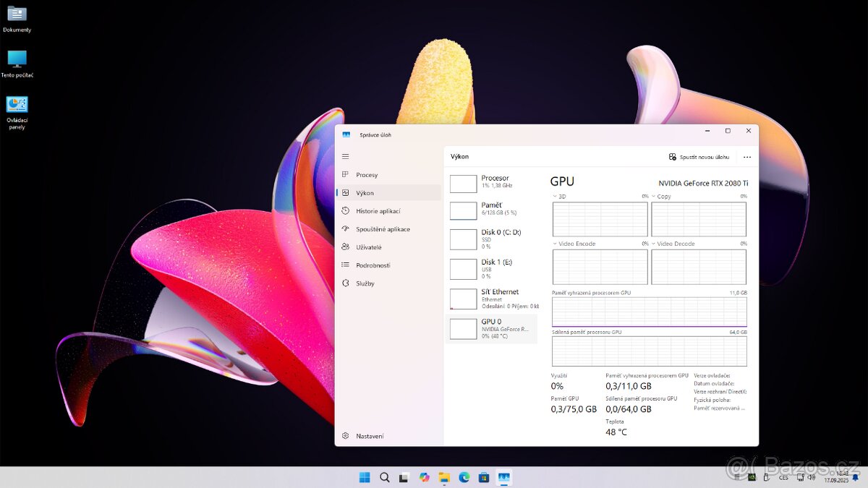
Task: Open the three-dot options menu
Action: 747,156
